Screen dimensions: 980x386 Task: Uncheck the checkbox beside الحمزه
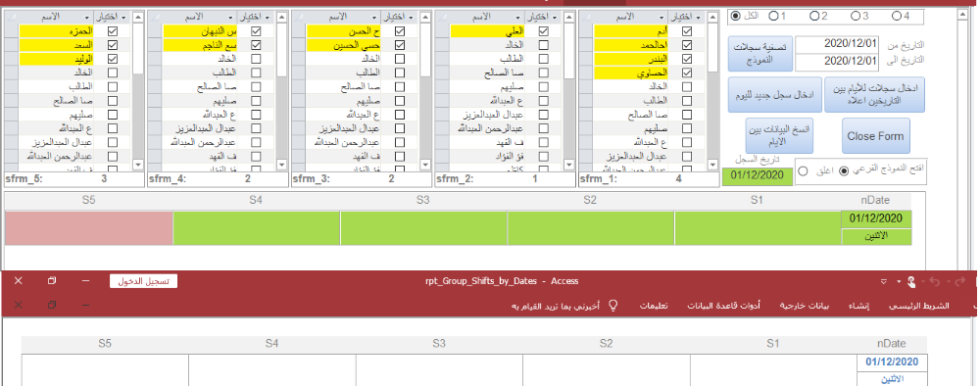113,30
